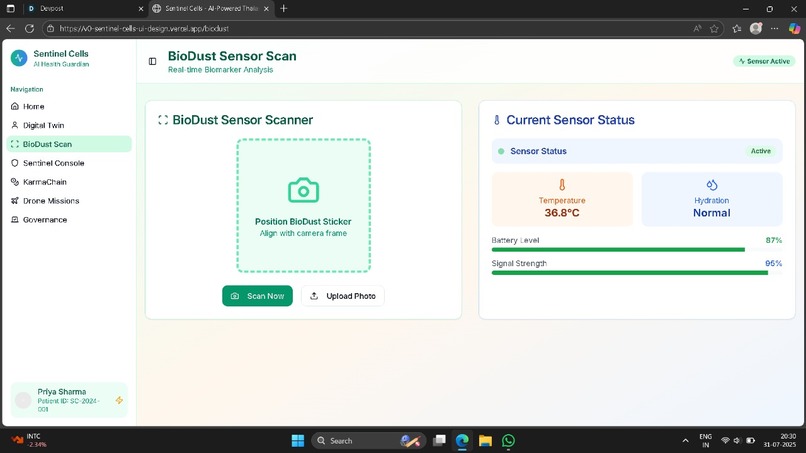This screenshot has width=806, height=453.
Task: Open the Home navigation item
Action: click(x=69, y=106)
